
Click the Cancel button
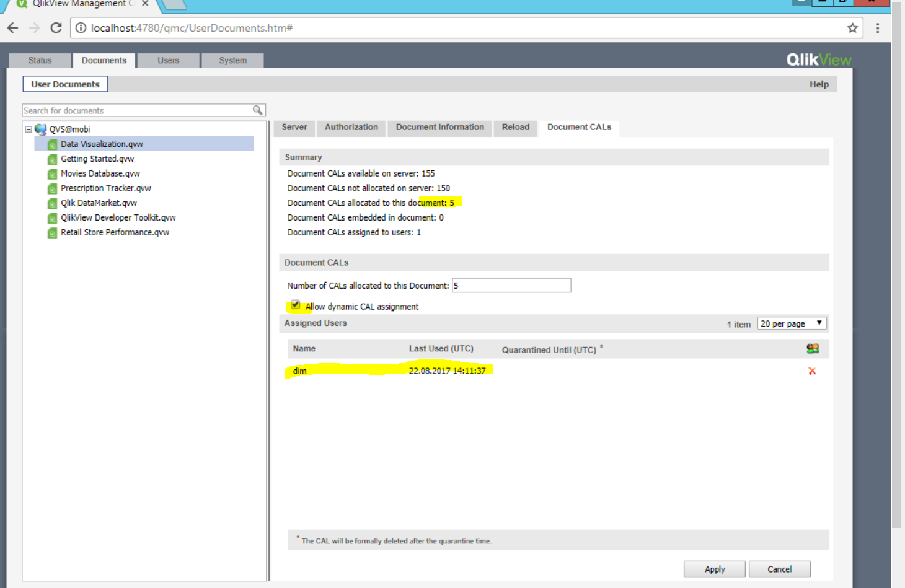pos(779,569)
